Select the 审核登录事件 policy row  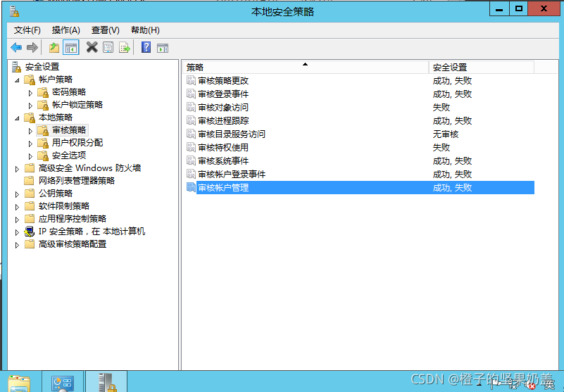click(358, 94)
